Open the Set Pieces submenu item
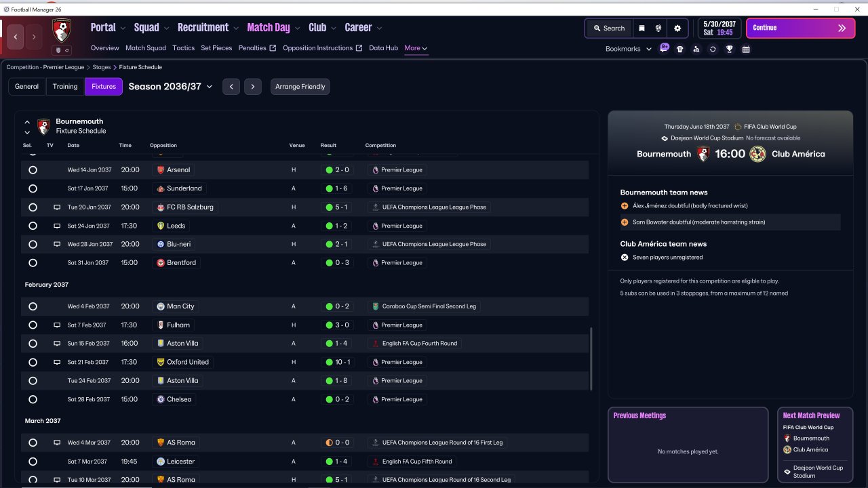The image size is (868, 488). [x=216, y=48]
